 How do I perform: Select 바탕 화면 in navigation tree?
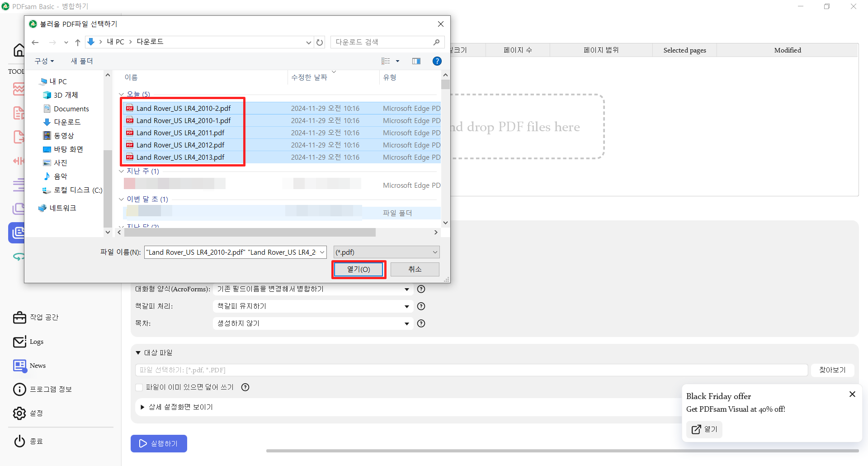pos(63,149)
